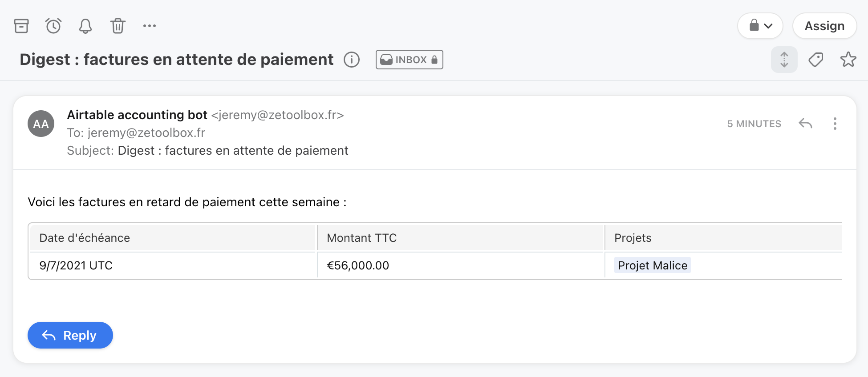Add a tag with label icon
Image resolution: width=868 pixels, height=377 pixels.
click(x=816, y=60)
